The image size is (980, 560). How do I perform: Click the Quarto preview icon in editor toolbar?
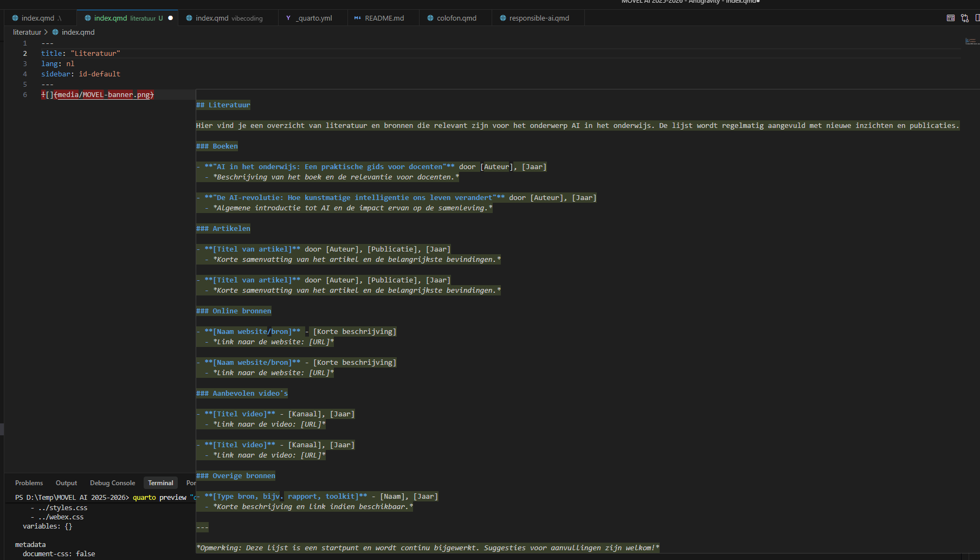950,18
